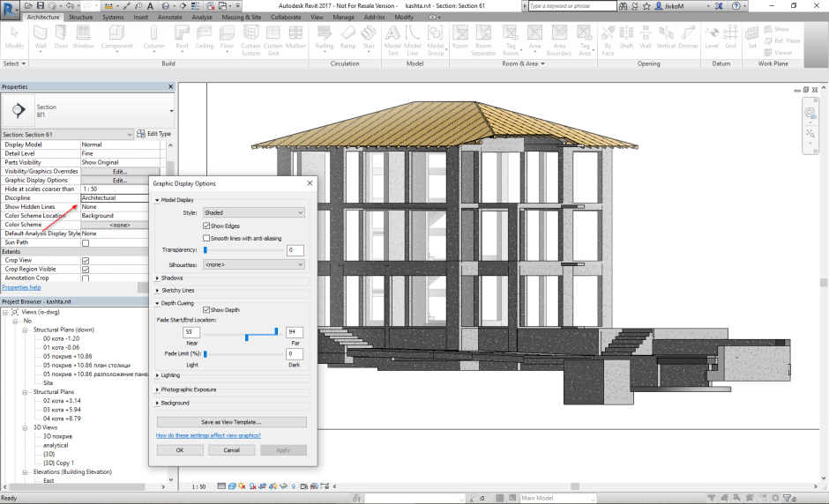Choose the Component tool

point(116,37)
